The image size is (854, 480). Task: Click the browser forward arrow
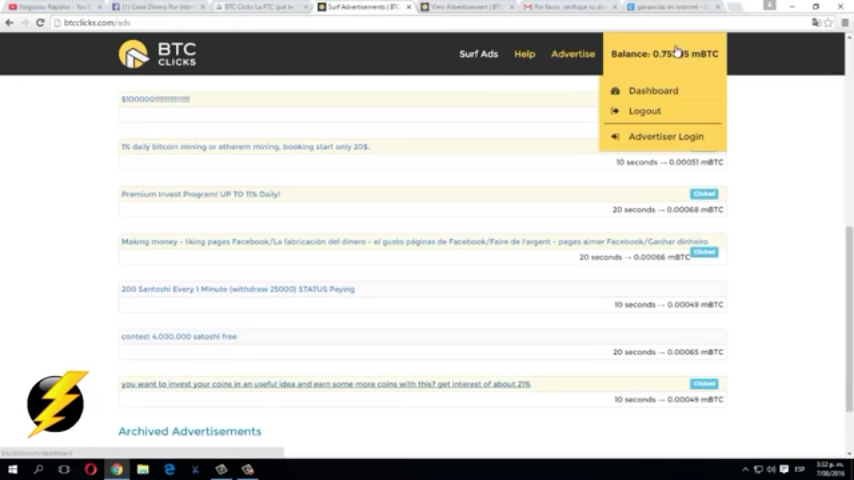(25, 23)
